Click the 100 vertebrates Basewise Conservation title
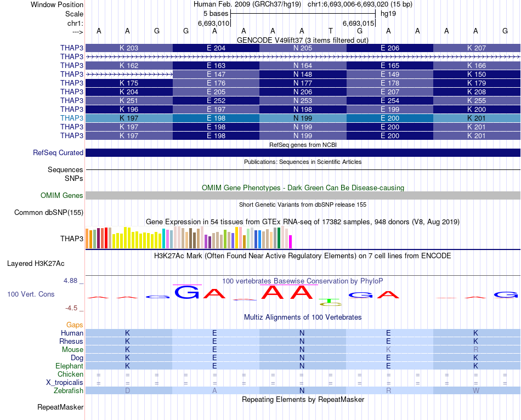The image size is (521, 420). (x=303, y=281)
